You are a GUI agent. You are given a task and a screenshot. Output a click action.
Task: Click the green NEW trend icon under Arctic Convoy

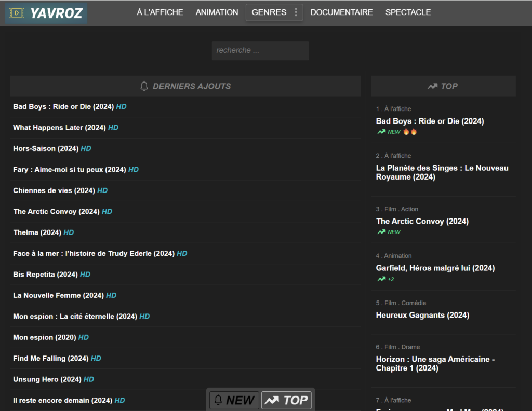click(x=381, y=232)
